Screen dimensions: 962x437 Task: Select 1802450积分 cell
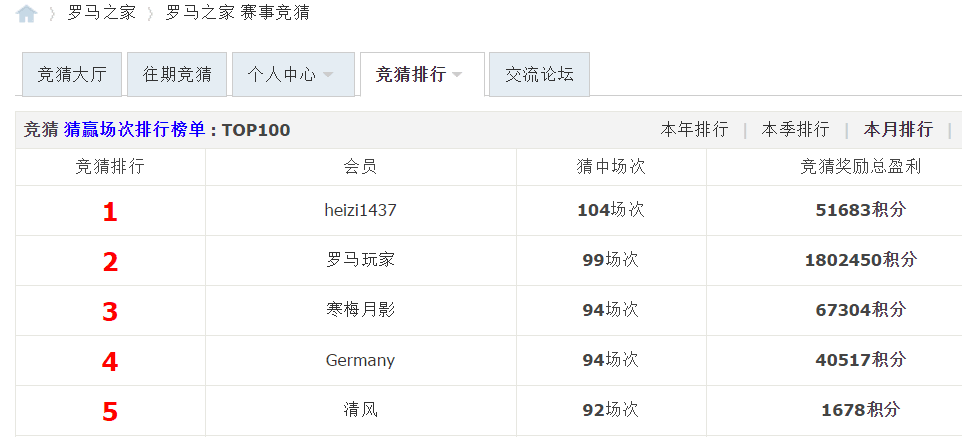pyautogui.click(x=861, y=260)
